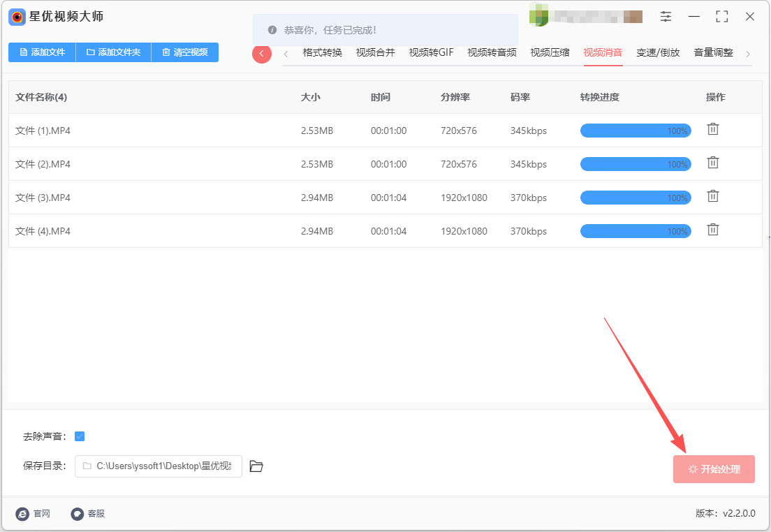771x532 pixels.
Task: Click 00:01:04 duration of 文件 (3).MP4
Action: click(388, 198)
